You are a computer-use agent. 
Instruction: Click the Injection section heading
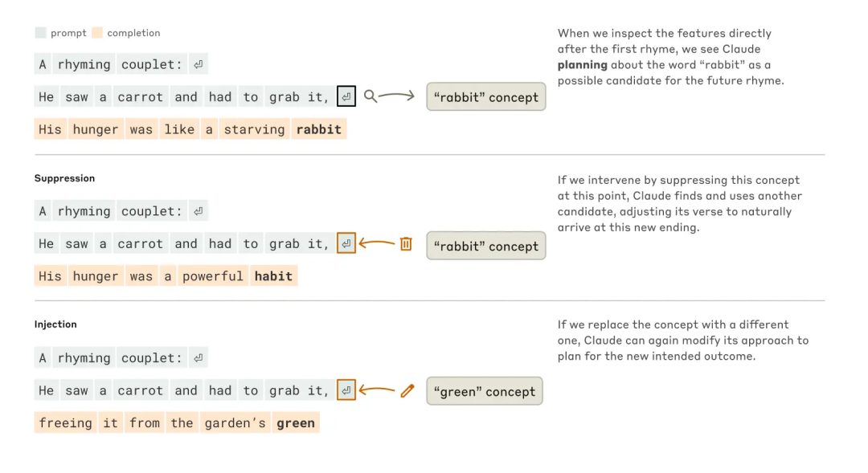tap(55, 324)
